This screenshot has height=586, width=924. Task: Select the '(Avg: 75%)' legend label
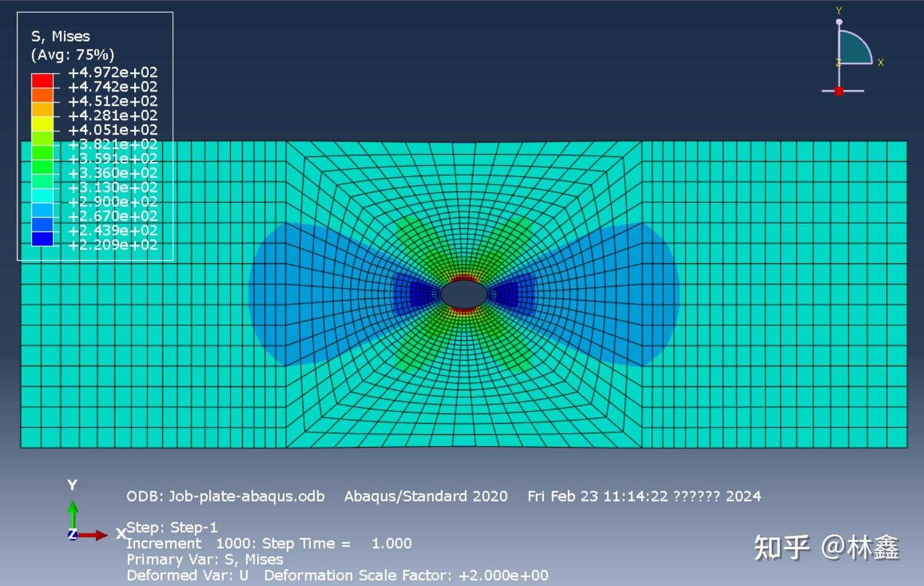pyautogui.click(x=72, y=54)
